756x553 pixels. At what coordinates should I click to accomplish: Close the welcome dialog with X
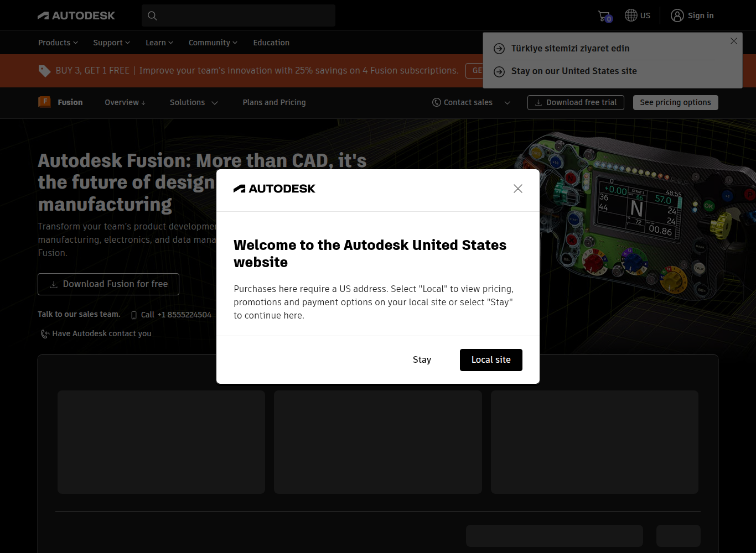pos(518,189)
